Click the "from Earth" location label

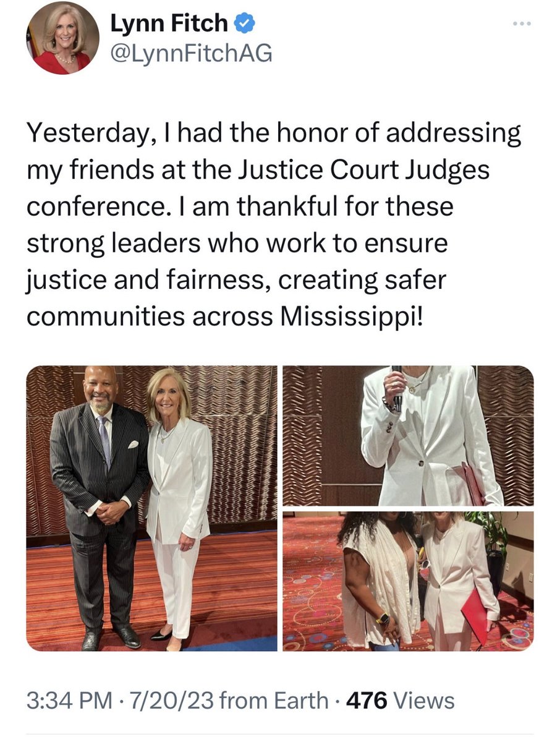(274, 701)
